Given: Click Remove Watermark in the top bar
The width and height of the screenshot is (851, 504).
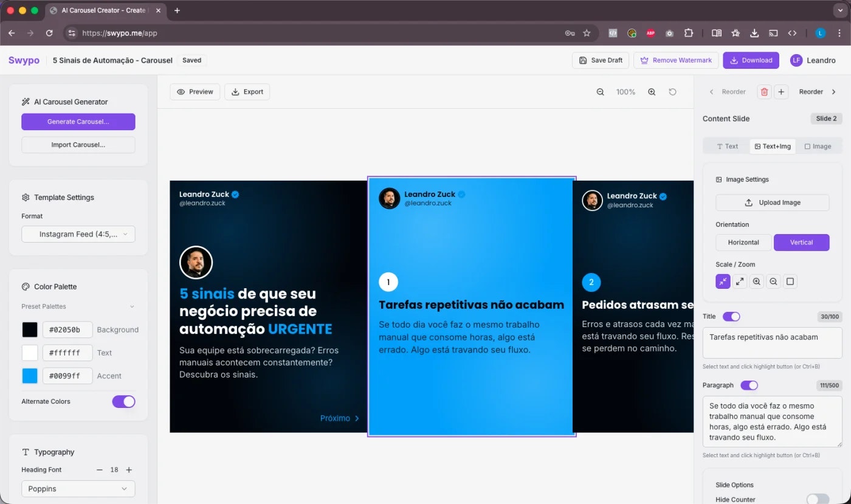Looking at the screenshot, I should pos(676,60).
